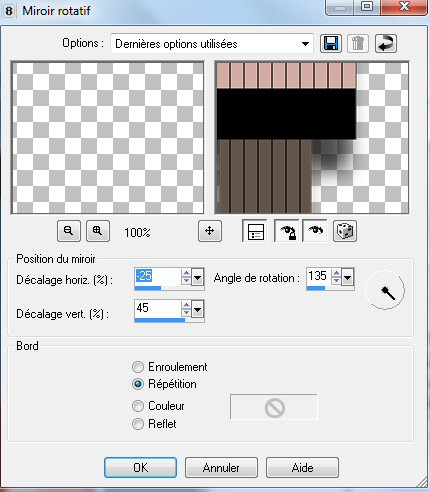Toggle the show/hide previews panel icon
430x492 pixels.
click(x=254, y=231)
